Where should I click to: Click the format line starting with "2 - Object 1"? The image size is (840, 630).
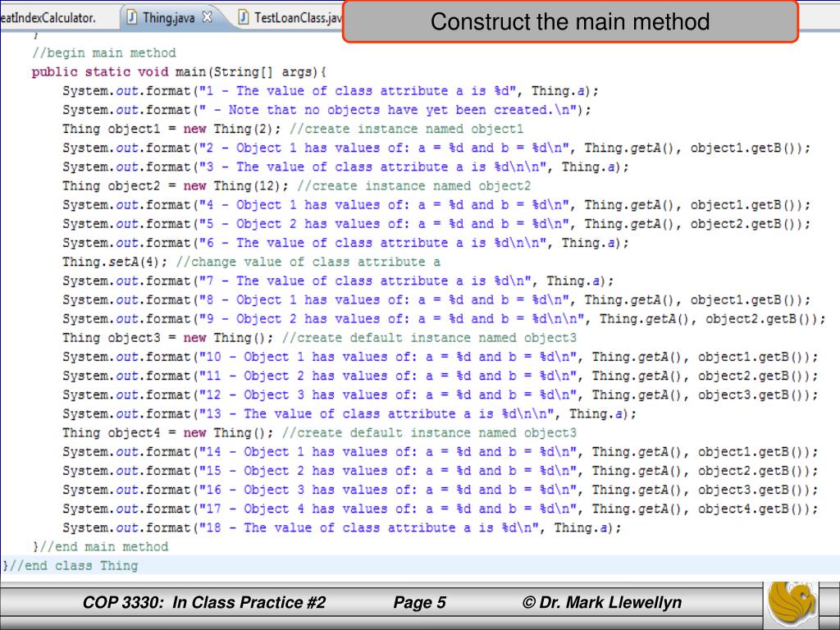(436, 148)
